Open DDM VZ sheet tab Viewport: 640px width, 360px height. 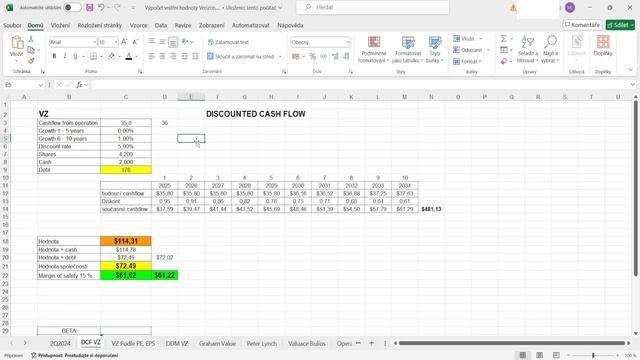pos(177,344)
